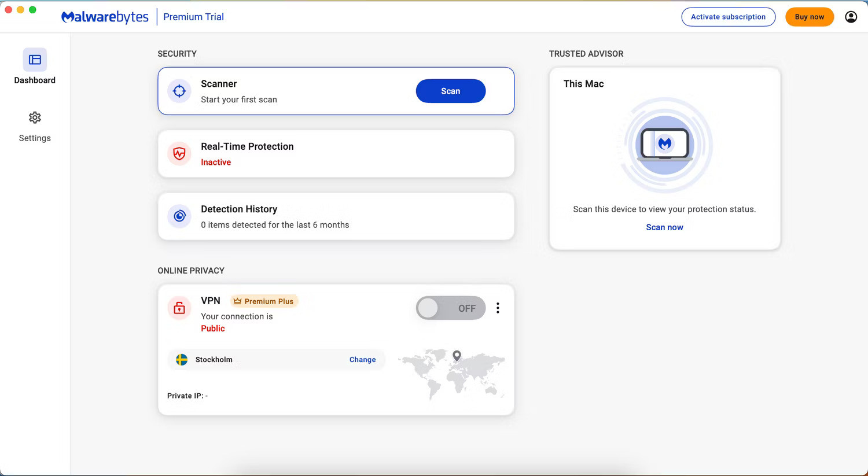Click the Detection History target icon
Image resolution: width=868 pixels, height=476 pixels.
(x=179, y=216)
